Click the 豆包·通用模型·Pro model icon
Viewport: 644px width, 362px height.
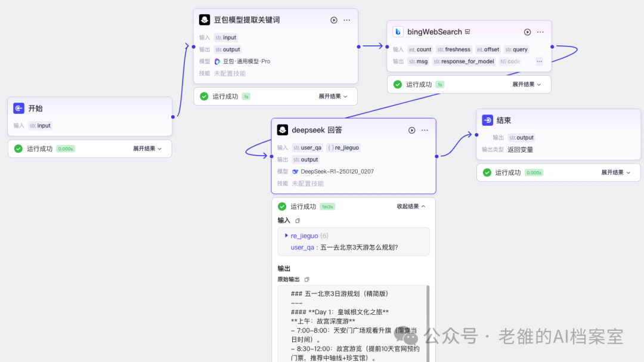tap(218, 61)
